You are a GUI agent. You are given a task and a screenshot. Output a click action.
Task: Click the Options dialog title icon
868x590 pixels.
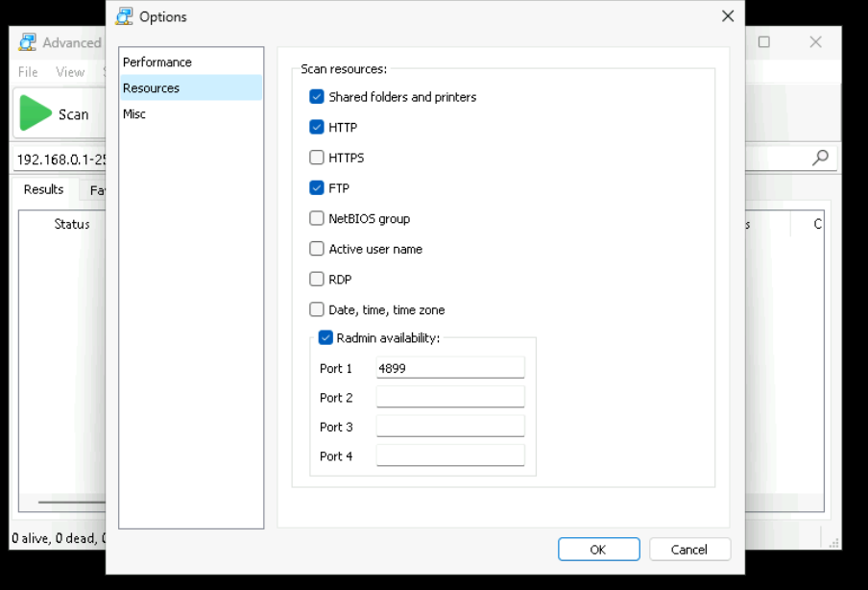[125, 16]
